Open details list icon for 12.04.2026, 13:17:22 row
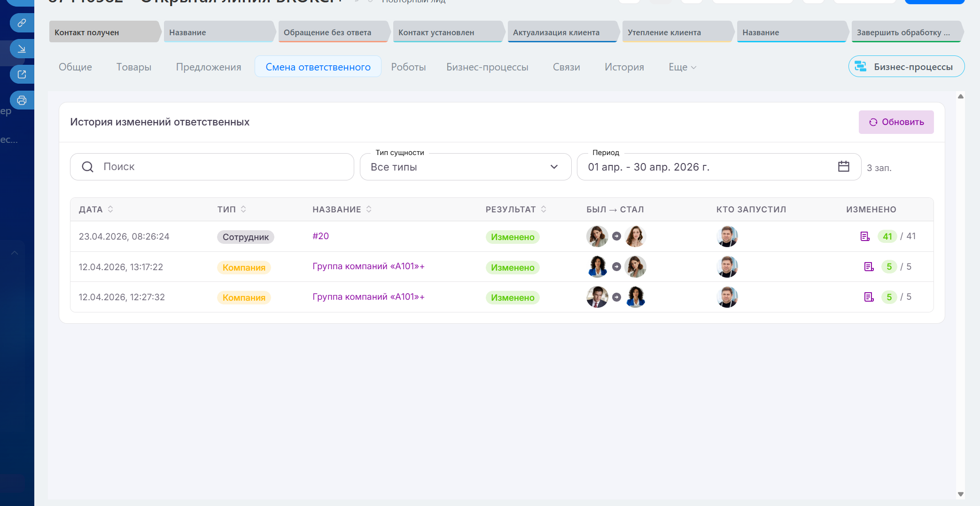 (x=869, y=267)
